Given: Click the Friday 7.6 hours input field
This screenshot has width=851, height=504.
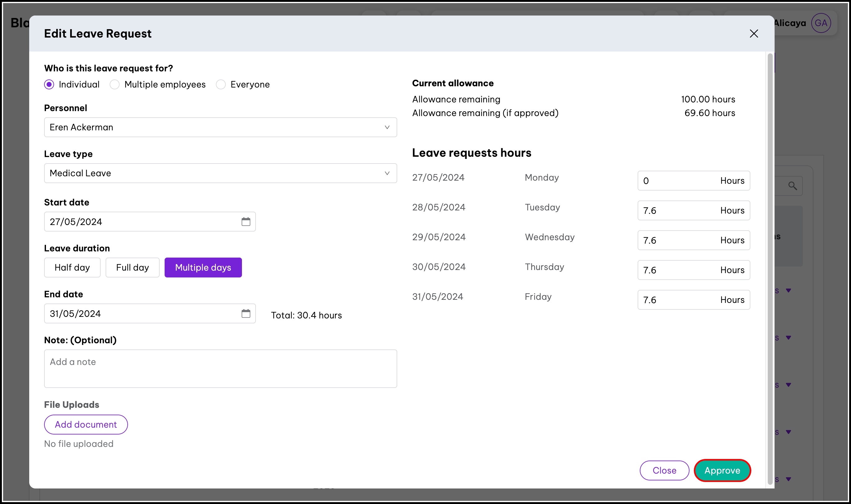Looking at the screenshot, I should [676, 300].
